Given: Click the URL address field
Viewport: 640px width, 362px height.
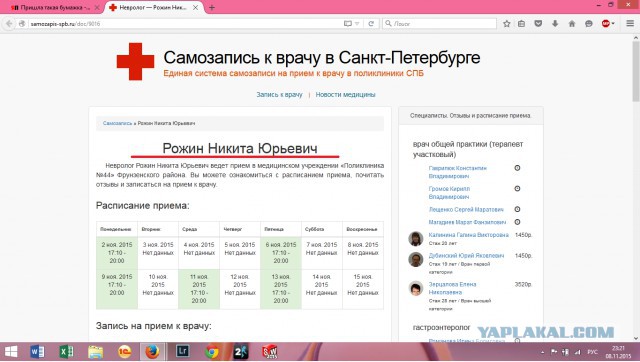Looking at the screenshot, I should (x=184, y=24).
